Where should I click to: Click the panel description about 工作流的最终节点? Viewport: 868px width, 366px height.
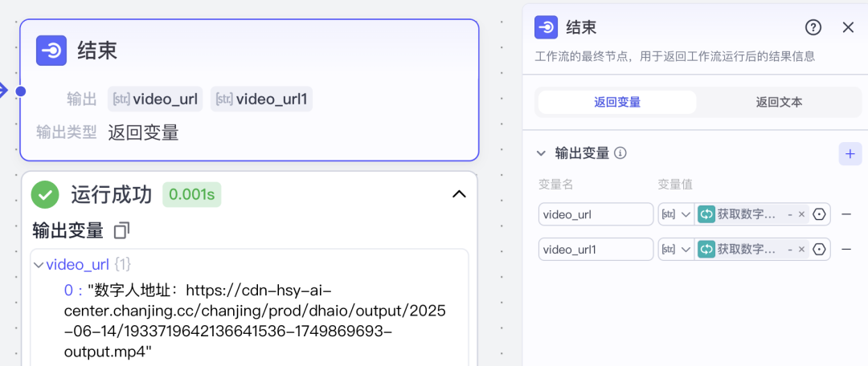(x=674, y=56)
